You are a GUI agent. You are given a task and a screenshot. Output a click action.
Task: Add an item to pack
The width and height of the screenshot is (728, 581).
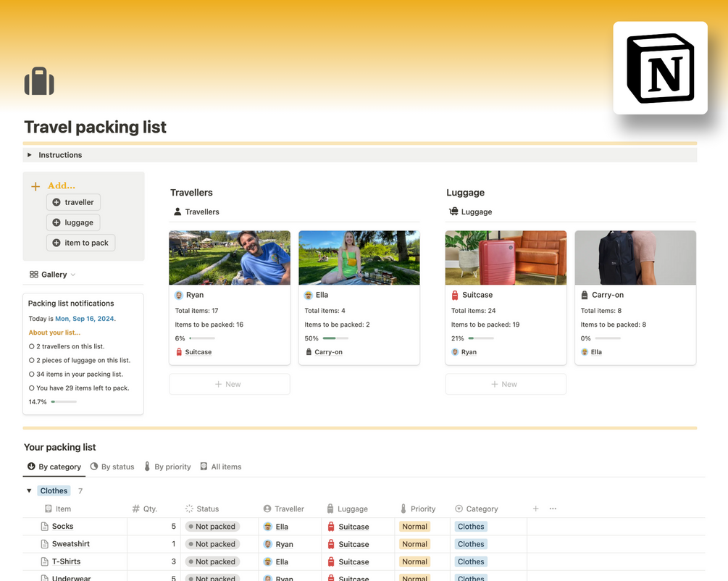coord(81,243)
